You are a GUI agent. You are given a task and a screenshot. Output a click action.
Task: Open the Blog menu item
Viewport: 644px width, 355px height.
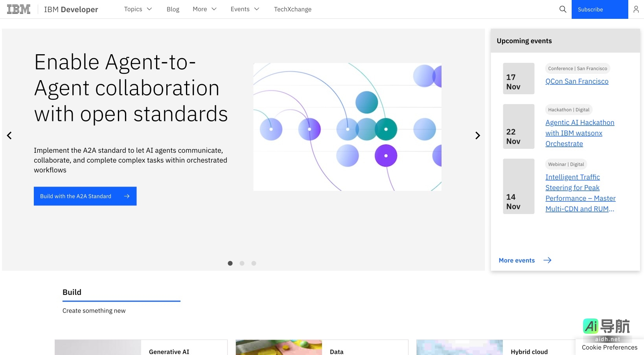[x=173, y=9]
